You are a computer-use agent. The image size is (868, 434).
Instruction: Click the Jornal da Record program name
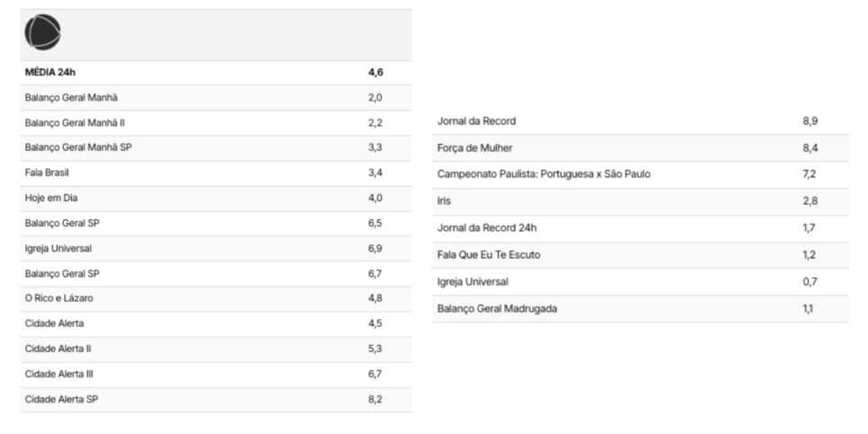point(476,120)
